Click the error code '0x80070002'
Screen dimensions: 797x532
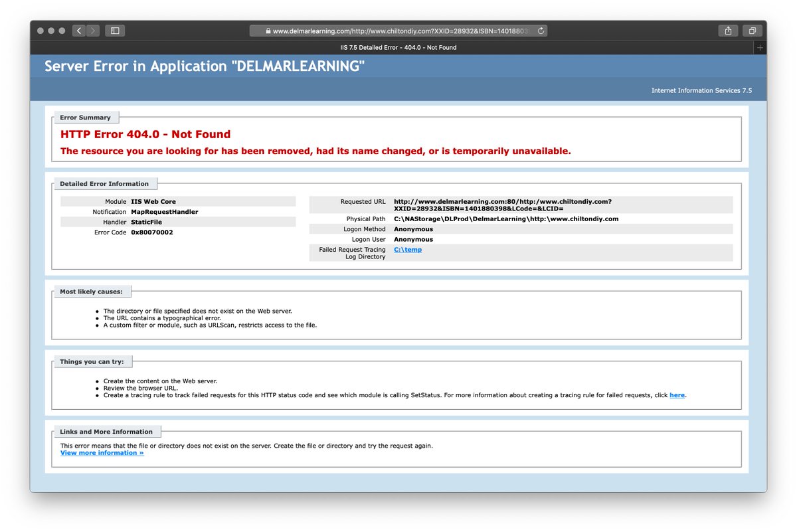tap(151, 232)
